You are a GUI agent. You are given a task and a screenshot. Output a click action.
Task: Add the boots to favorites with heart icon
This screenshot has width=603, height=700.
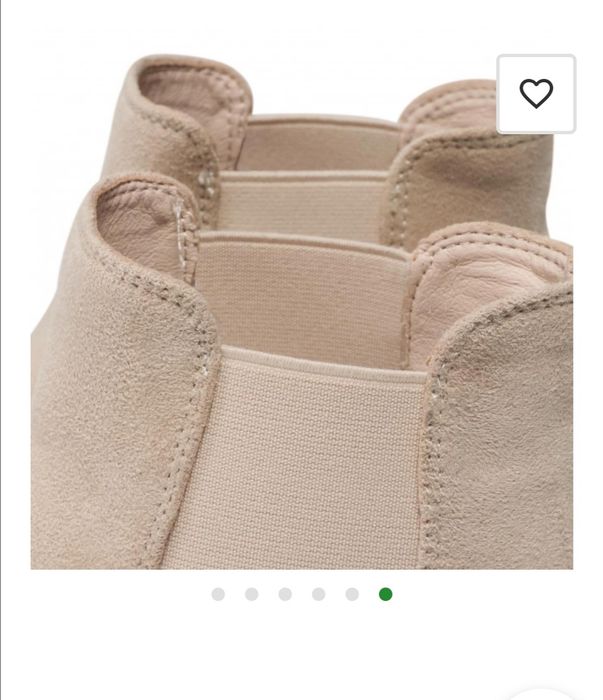(x=536, y=94)
